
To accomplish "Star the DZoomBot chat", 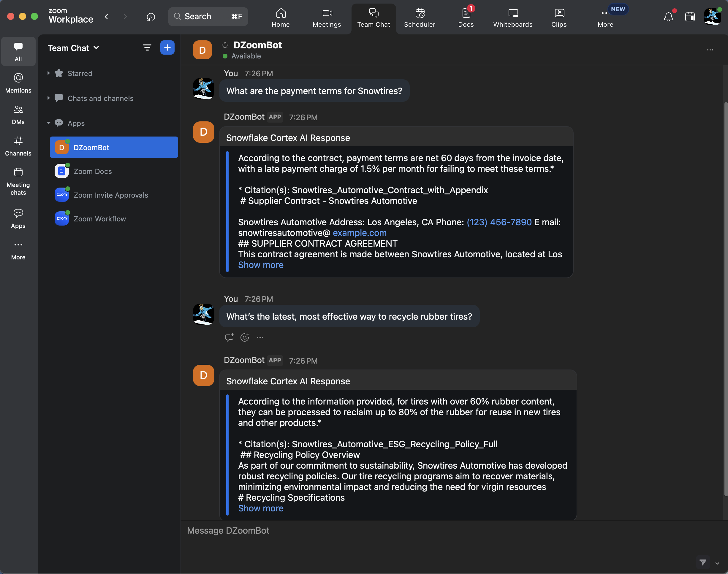I will coord(225,45).
